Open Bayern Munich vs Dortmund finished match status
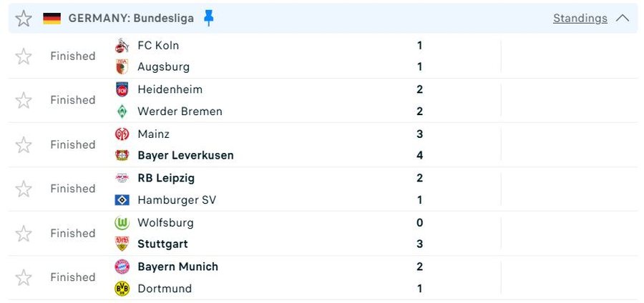644x303 pixels. coord(72,277)
